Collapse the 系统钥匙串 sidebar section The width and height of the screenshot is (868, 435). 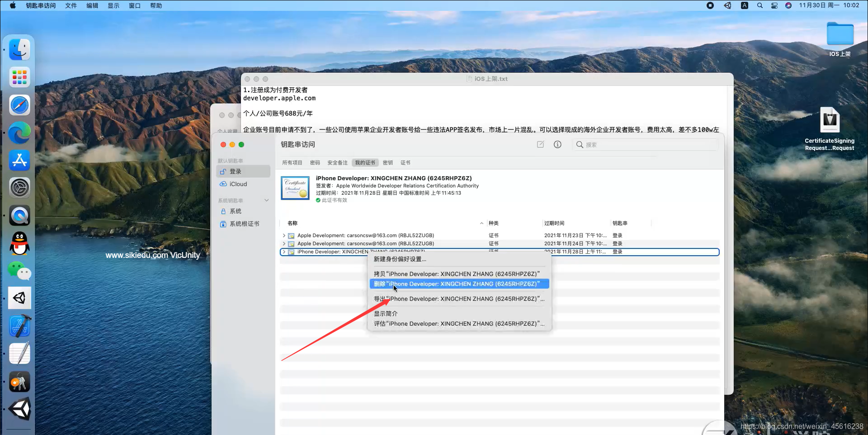[x=266, y=201]
